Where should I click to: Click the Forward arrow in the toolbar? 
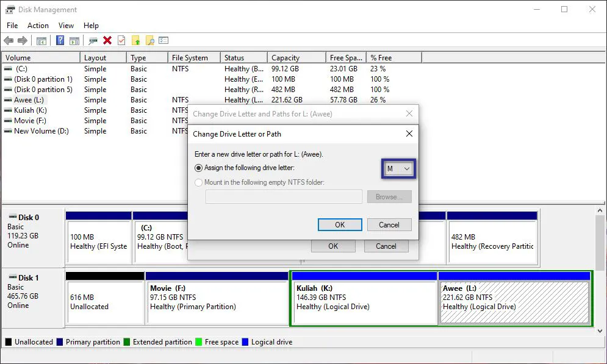23,41
